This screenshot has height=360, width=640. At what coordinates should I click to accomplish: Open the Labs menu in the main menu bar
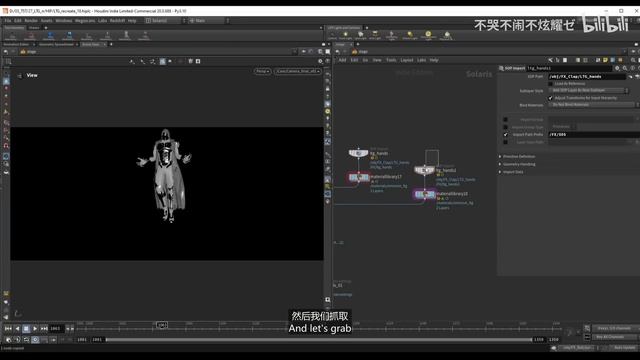(x=102, y=20)
